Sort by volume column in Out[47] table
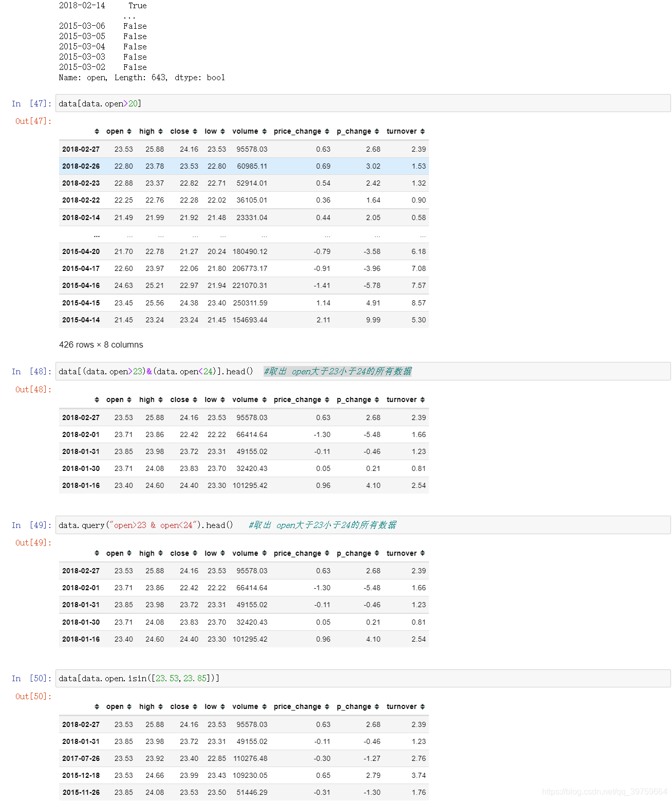 264,132
